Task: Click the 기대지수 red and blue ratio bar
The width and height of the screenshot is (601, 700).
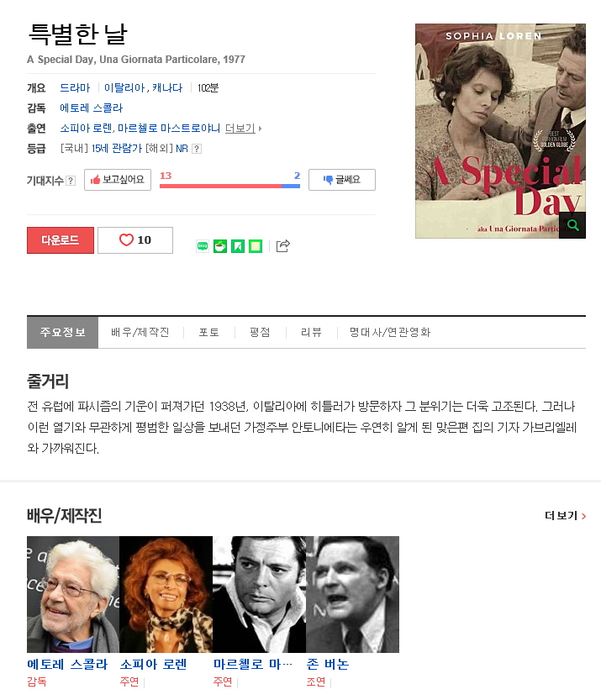Action: tap(229, 186)
